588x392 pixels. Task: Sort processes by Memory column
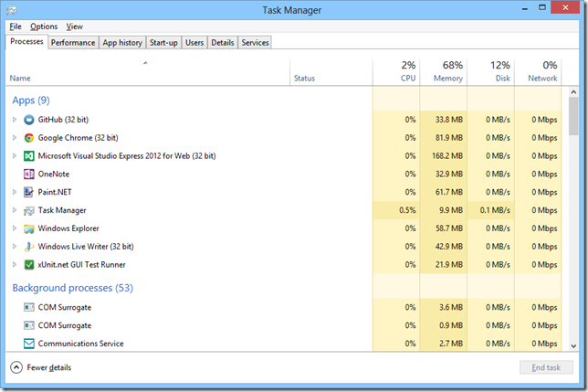point(447,72)
